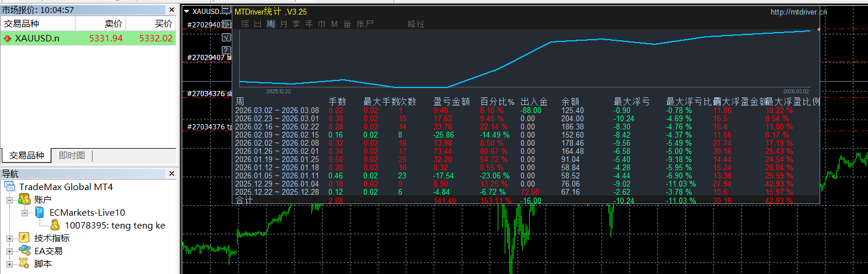
Task: Select the 技术指标 navigator entry
Action: tap(51, 238)
